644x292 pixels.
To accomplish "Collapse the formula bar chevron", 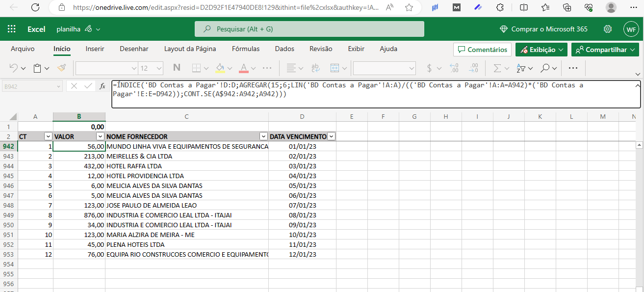I will (637, 85).
